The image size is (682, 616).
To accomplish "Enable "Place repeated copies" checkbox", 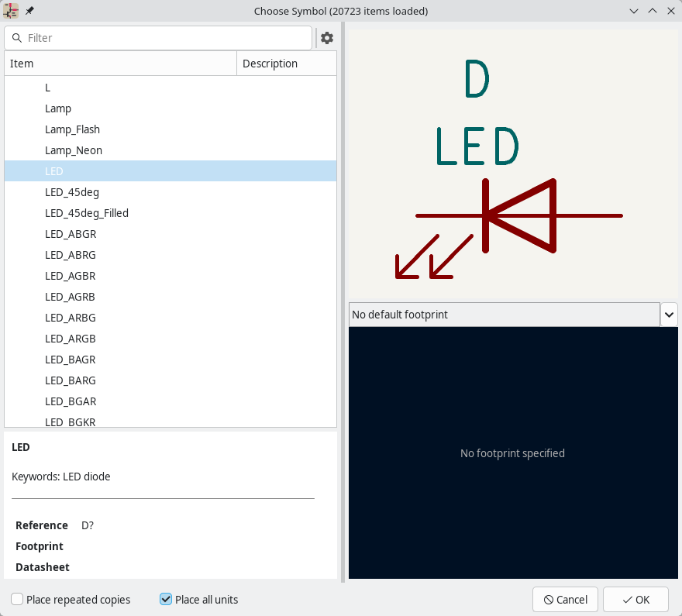I will pos(15,599).
